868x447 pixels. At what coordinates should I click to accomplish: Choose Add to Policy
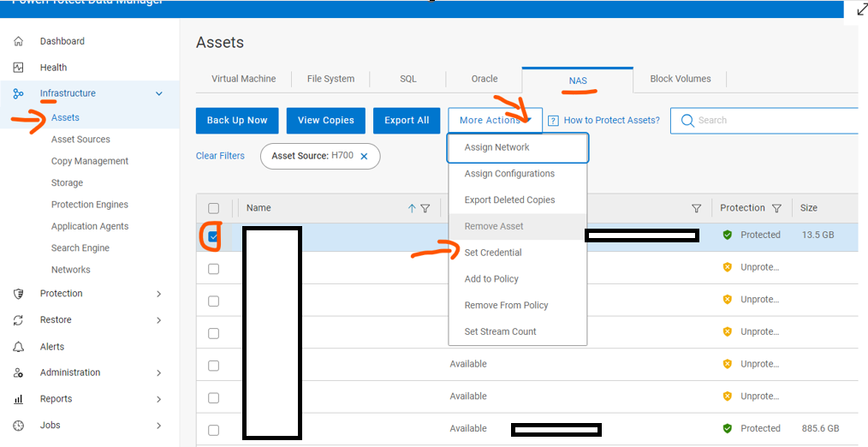click(518, 279)
